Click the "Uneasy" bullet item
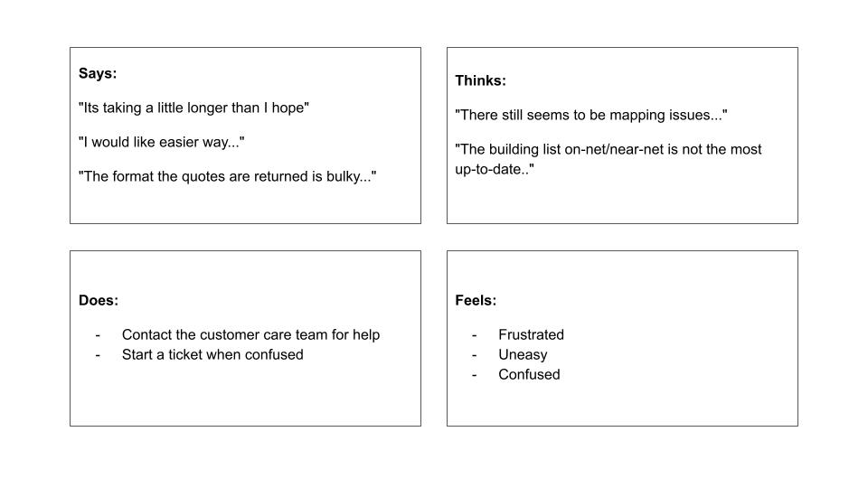Viewport: 868px width, 488px height. pyautogui.click(x=523, y=354)
